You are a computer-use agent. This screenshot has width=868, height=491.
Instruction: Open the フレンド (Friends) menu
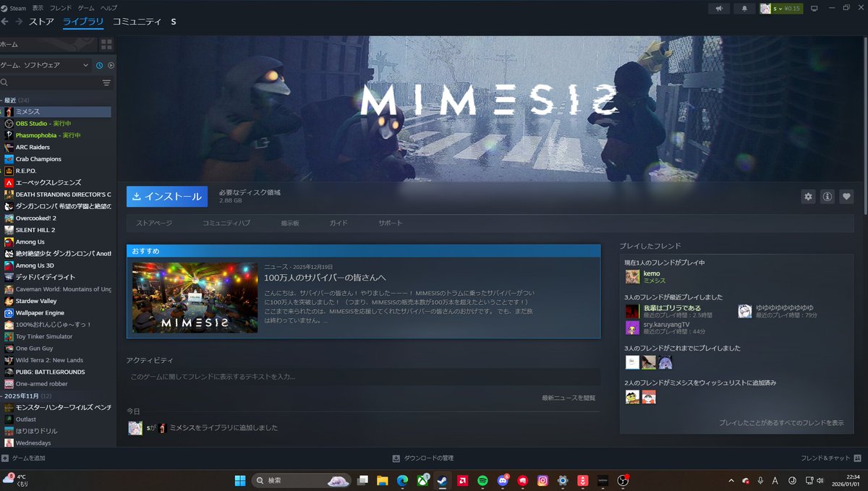61,8
